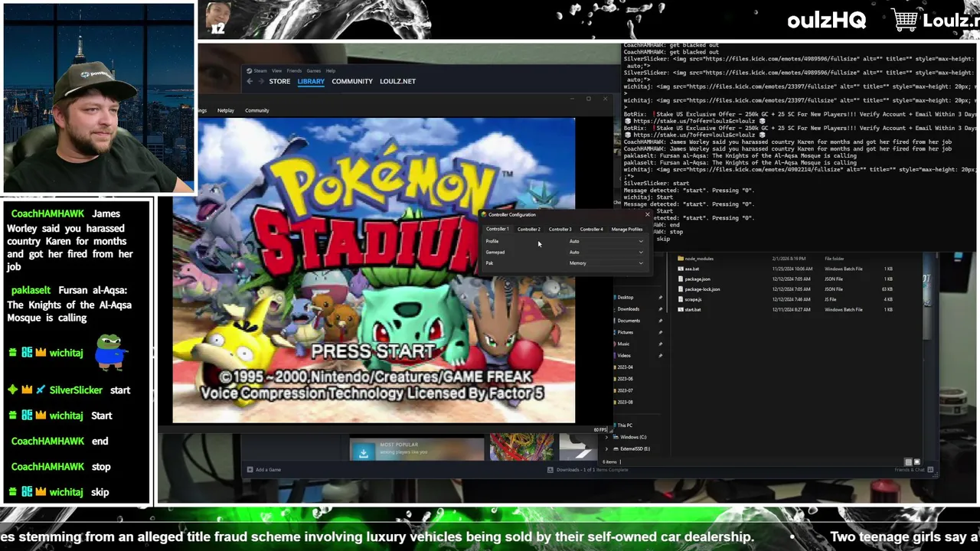Click Add a Game in Steam
The height and width of the screenshot is (551, 980).
[263, 470]
